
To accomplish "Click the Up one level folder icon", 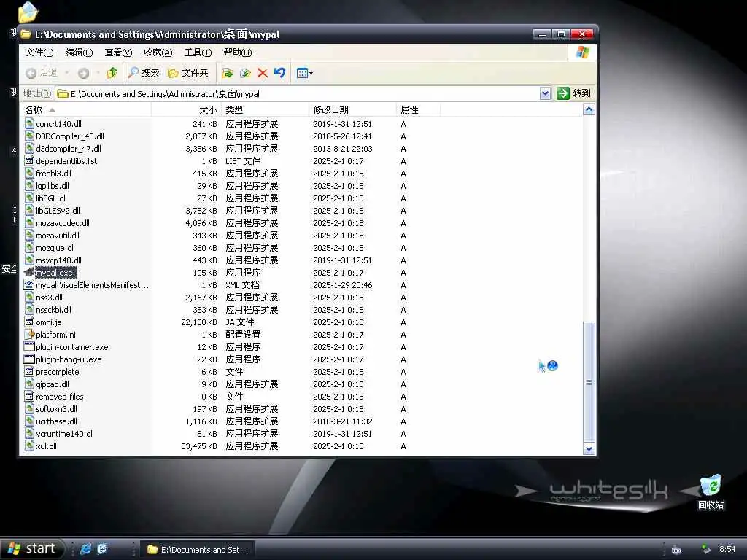I will coord(112,73).
